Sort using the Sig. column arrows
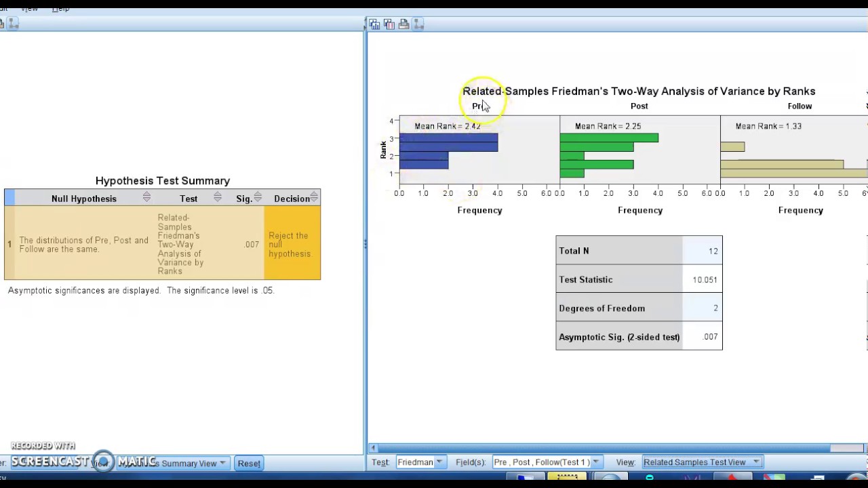 pyautogui.click(x=258, y=197)
